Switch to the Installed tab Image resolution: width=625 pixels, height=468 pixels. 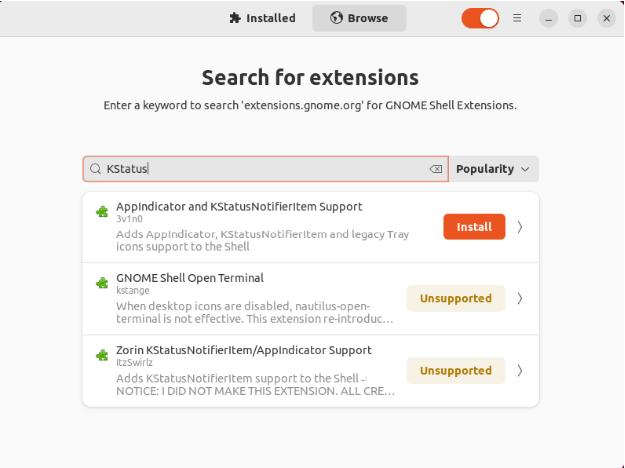point(262,18)
